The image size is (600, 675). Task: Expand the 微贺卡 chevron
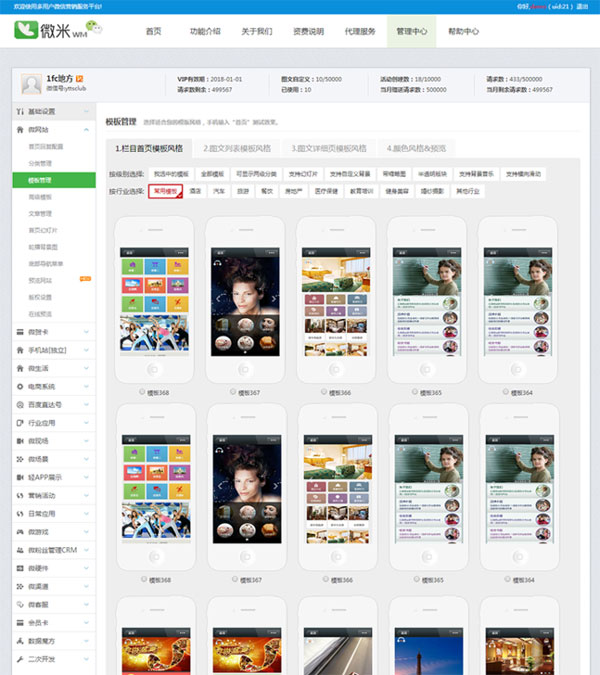[86, 332]
